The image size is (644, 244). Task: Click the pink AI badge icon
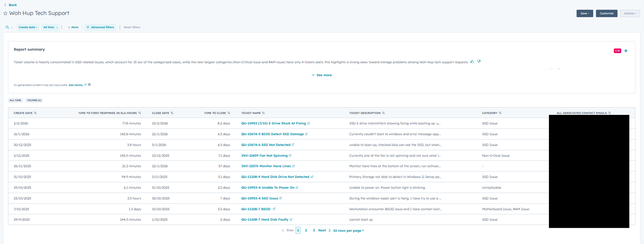pos(617,51)
